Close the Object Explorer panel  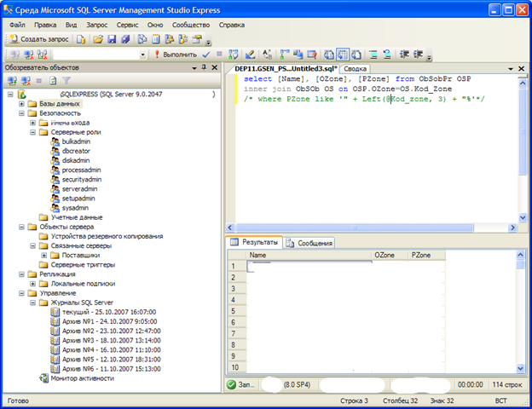[215, 67]
